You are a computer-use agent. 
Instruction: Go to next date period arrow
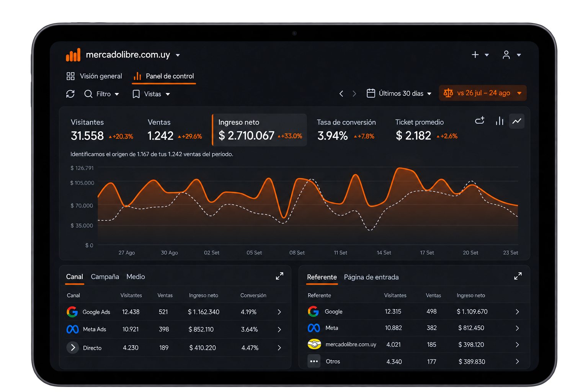(354, 93)
